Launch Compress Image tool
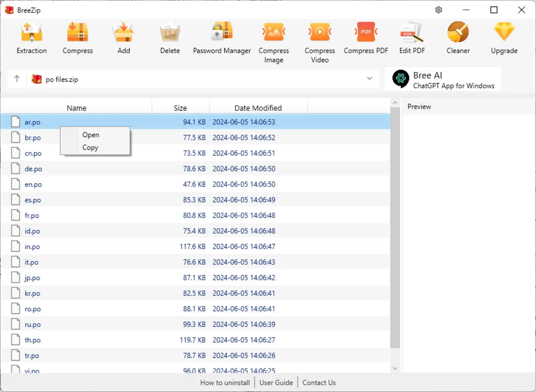The height and width of the screenshot is (392, 536). click(273, 43)
